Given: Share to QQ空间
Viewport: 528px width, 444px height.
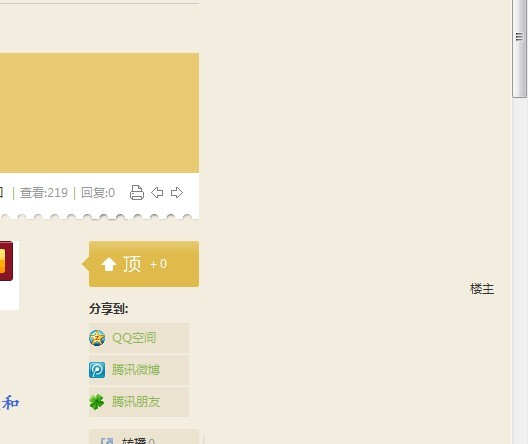Looking at the screenshot, I should pyautogui.click(x=139, y=338).
